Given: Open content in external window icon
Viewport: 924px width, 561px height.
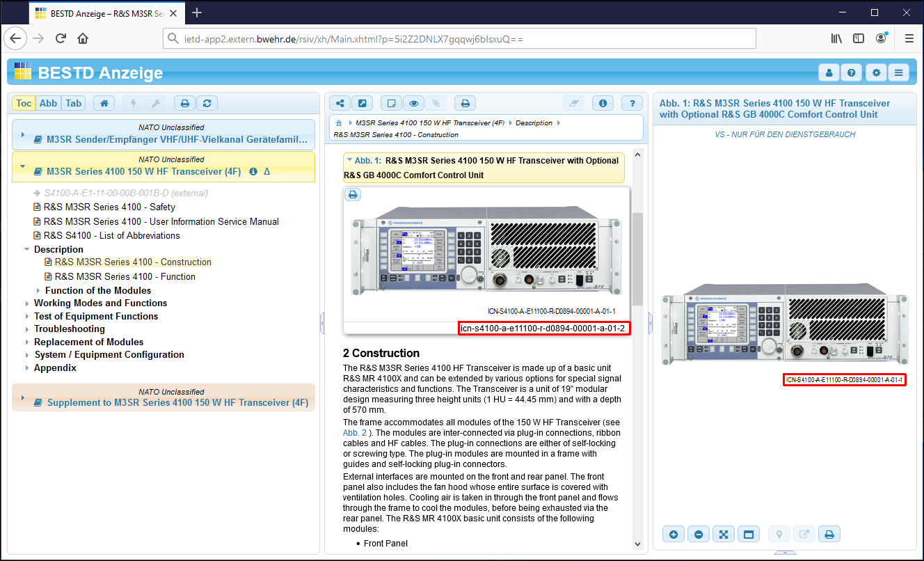Looking at the screenshot, I should click(362, 103).
